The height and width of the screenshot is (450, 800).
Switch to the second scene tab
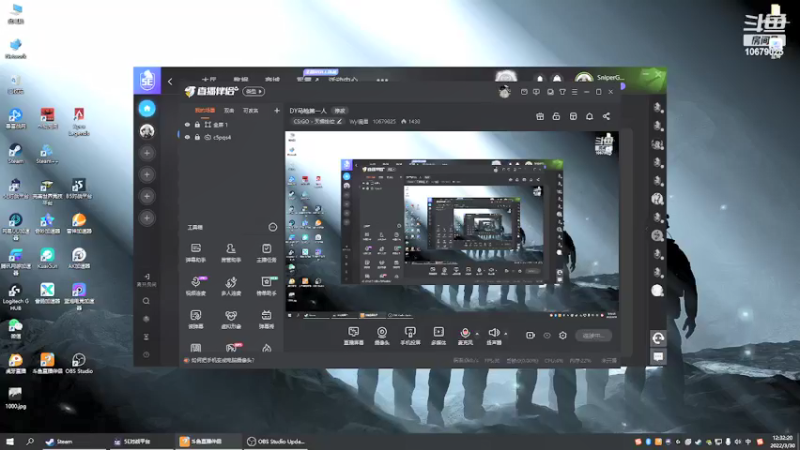click(229, 110)
